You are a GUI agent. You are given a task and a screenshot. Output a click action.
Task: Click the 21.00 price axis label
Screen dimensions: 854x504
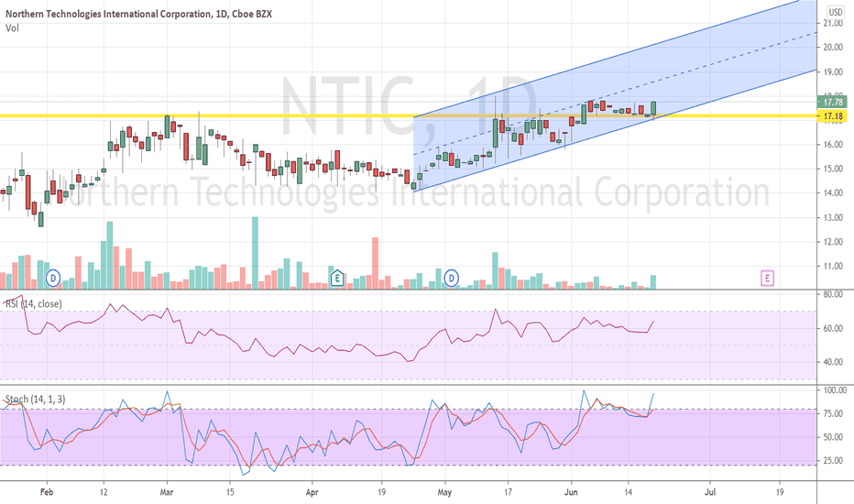pos(833,23)
